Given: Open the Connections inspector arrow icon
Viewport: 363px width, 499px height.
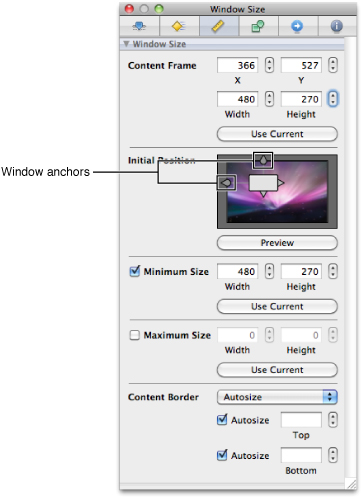Looking at the screenshot, I should point(297,26).
